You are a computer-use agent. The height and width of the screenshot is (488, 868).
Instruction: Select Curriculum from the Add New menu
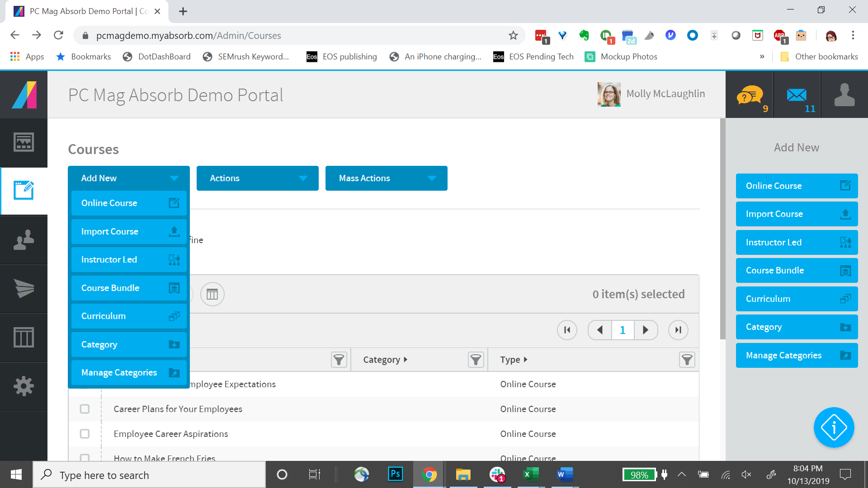click(128, 316)
